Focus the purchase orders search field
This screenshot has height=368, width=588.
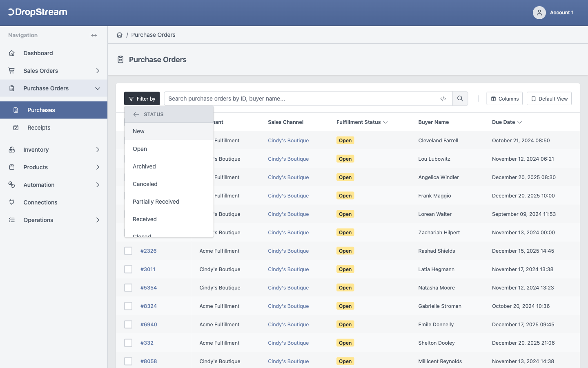pyautogui.click(x=302, y=99)
